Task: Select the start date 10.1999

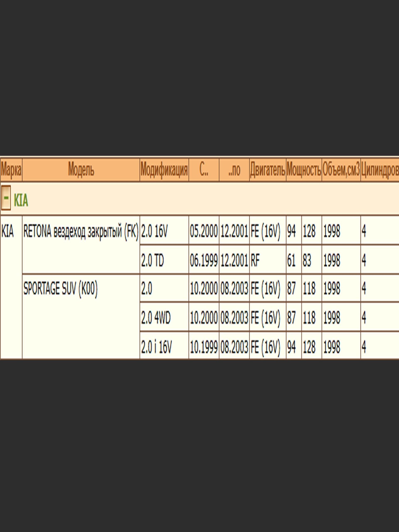Action: pyautogui.click(x=204, y=345)
